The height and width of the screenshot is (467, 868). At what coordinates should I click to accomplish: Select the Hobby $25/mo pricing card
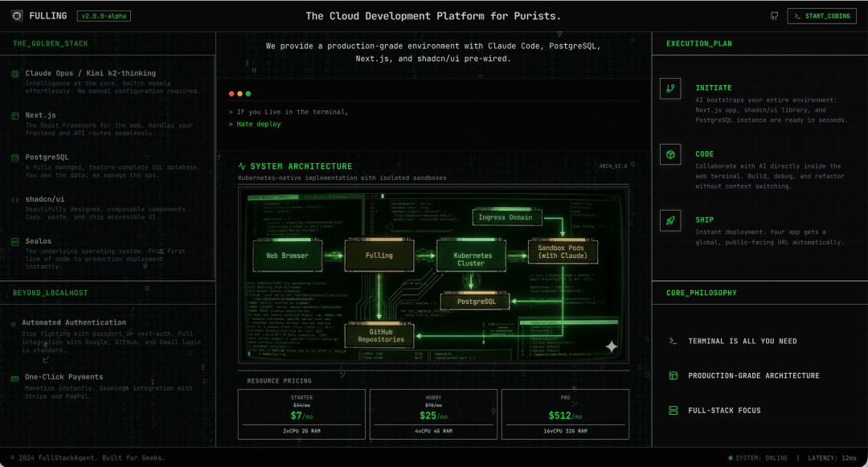point(433,414)
